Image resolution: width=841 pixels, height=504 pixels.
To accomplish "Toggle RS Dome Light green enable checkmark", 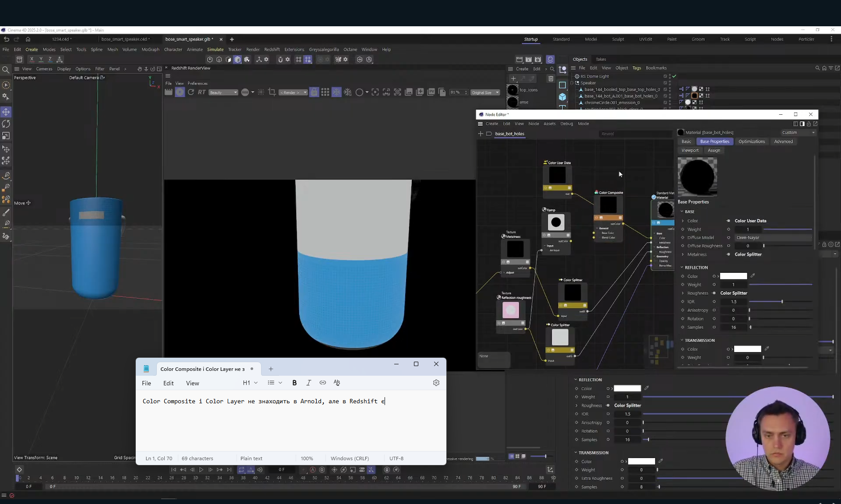I will [674, 76].
